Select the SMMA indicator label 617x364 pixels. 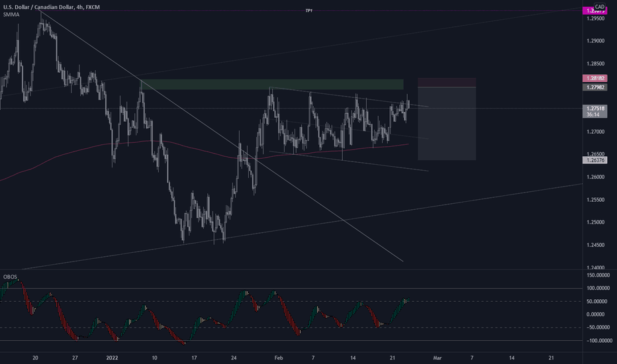(x=11, y=15)
